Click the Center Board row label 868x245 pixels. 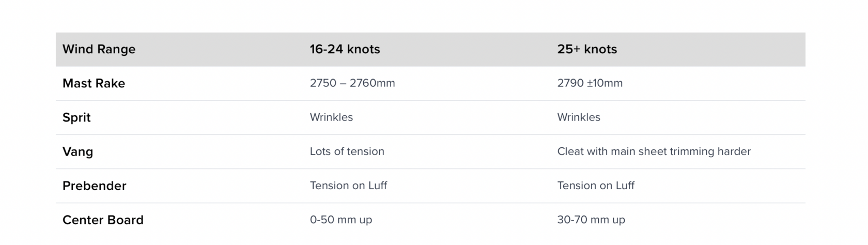point(103,220)
